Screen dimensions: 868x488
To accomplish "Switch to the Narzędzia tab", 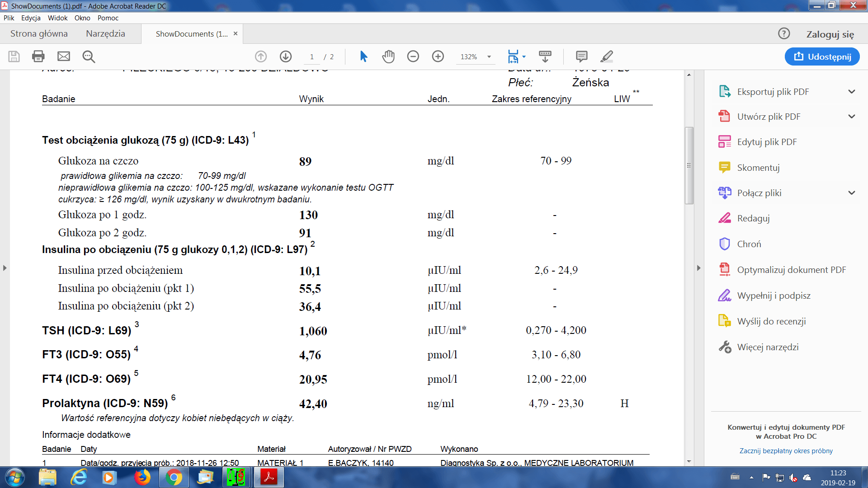I will [x=105, y=34].
